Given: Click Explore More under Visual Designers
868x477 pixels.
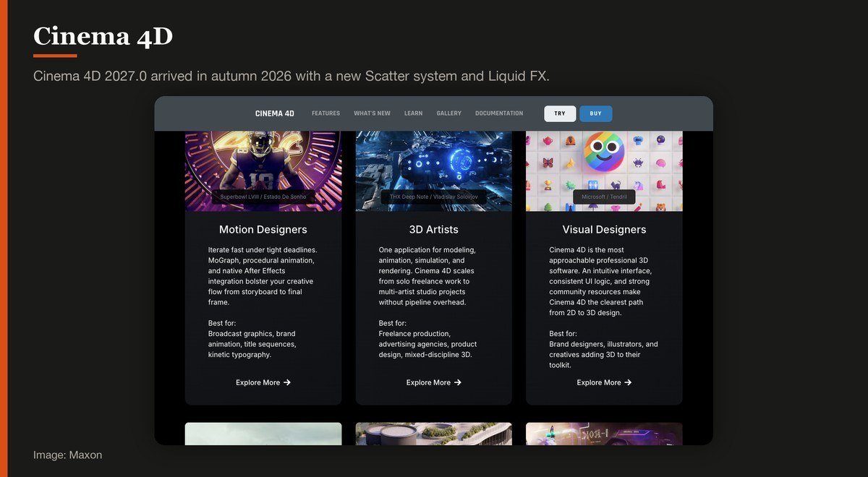Looking at the screenshot, I should click(x=605, y=382).
